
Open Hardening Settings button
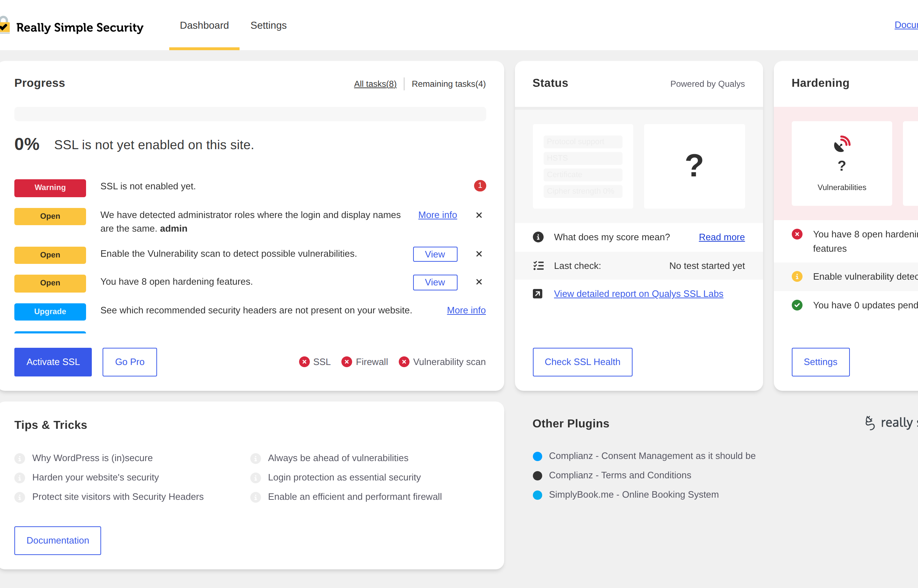(820, 361)
